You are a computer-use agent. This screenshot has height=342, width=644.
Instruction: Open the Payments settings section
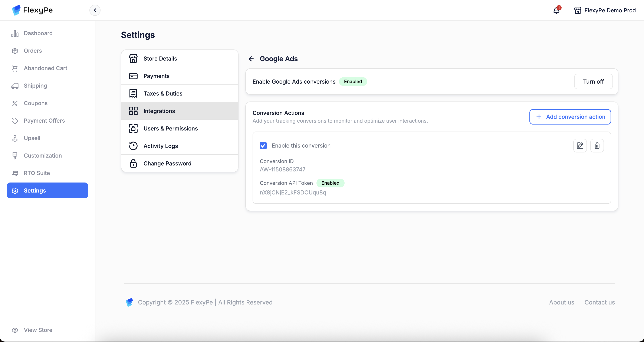click(156, 76)
